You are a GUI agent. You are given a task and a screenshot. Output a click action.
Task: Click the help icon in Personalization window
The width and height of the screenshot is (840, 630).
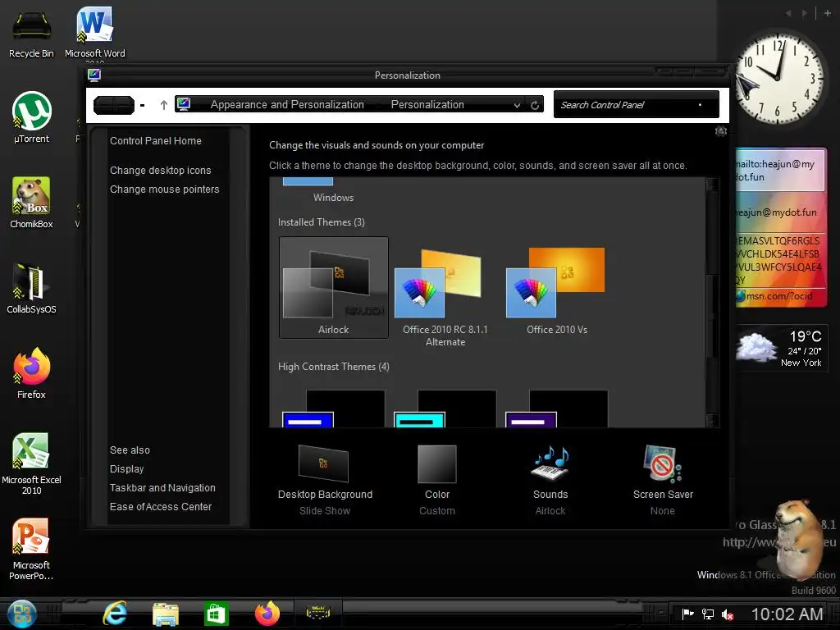click(720, 131)
